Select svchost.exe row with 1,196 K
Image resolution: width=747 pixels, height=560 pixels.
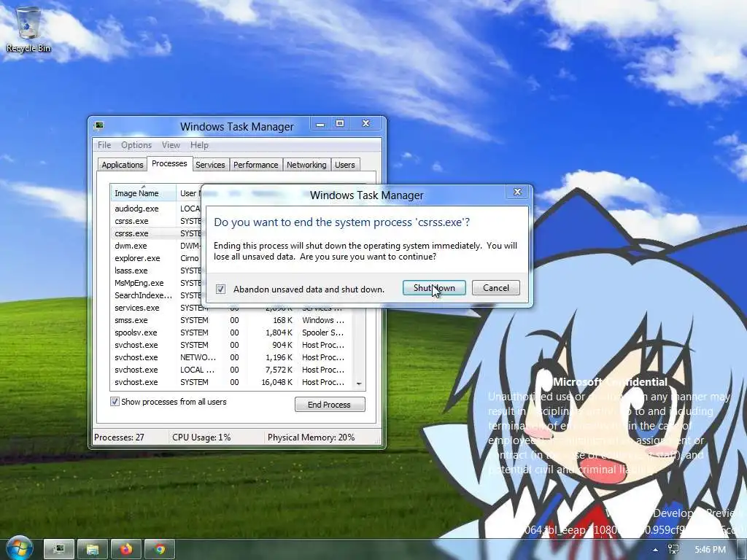tap(233, 357)
